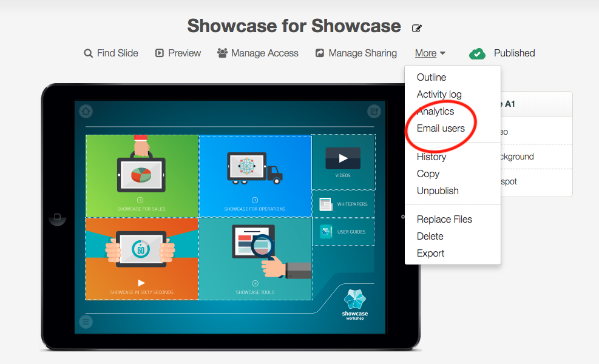
Task: Open the Showcase for Sales tile
Action: click(142, 176)
